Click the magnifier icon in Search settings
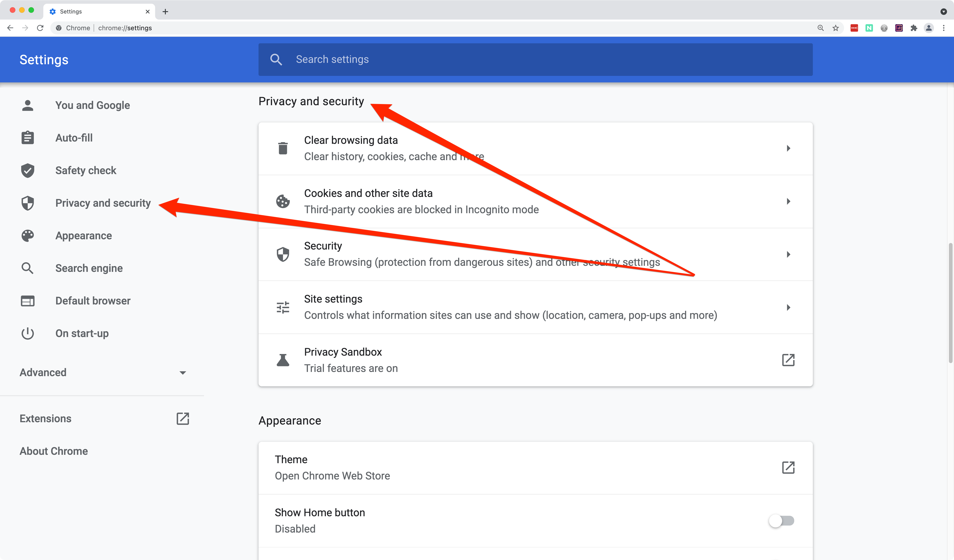The image size is (954, 560). point(276,59)
